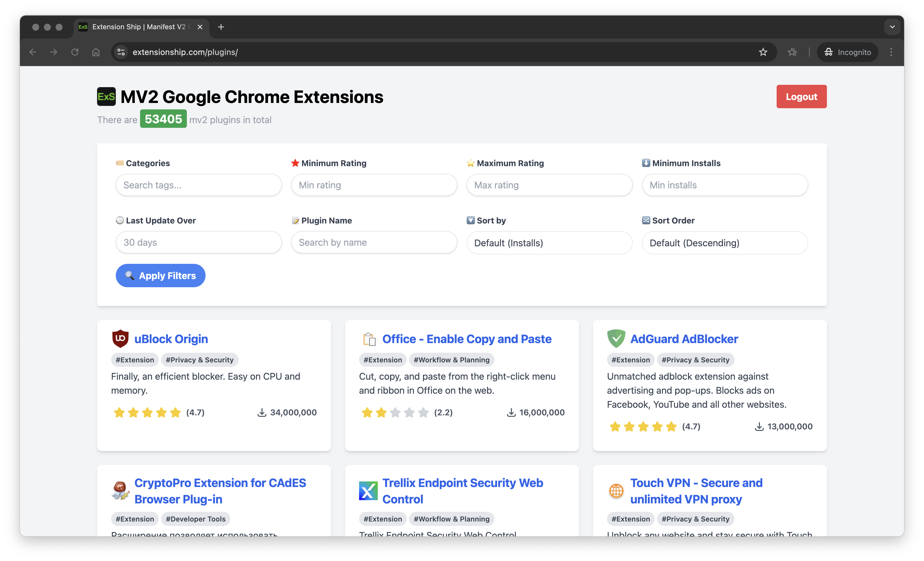
Task: Click the ExS site logo
Action: (x=106, y=97)
